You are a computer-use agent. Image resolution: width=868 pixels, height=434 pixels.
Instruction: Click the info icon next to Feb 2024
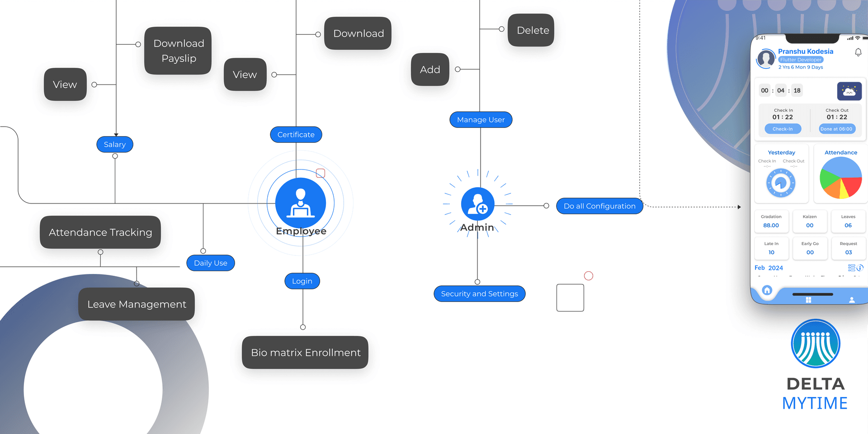[x=860, y=268]
